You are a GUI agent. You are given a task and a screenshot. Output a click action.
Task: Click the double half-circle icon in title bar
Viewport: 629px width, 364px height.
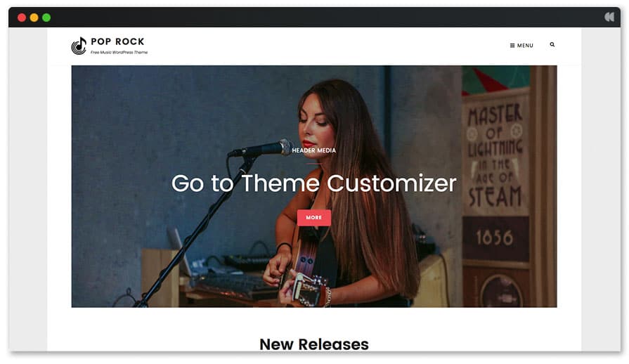coord(609,17)
